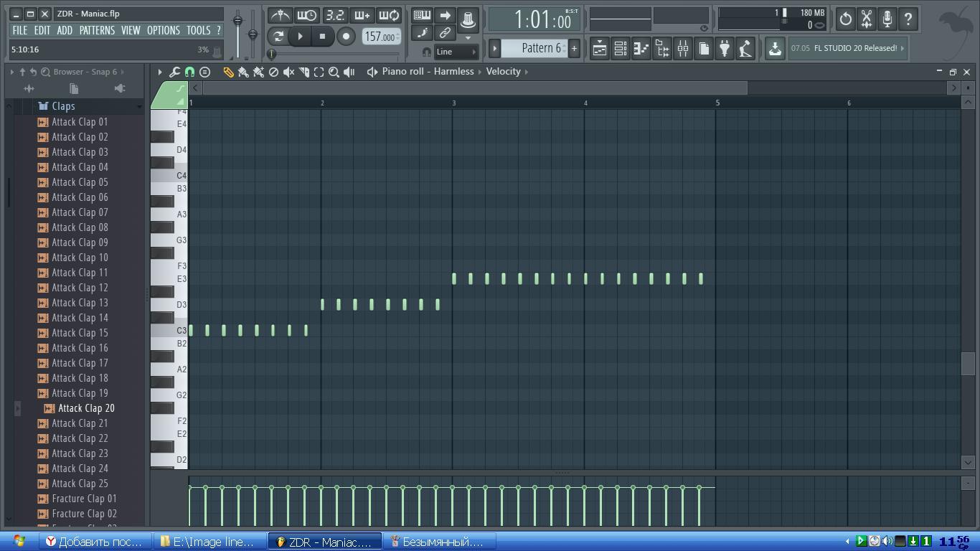
Task: Open the global snap Line dropdown
Action: pyautogui.click(x=456, y=52)
